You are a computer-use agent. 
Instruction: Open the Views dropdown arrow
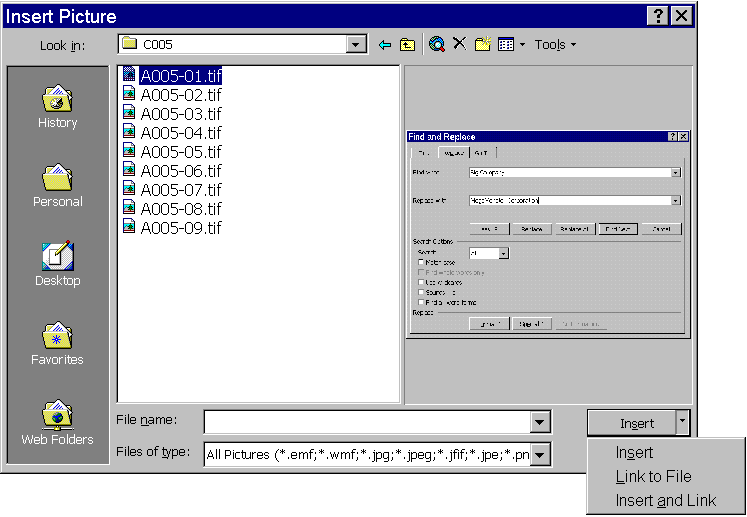tap(522, 45)
